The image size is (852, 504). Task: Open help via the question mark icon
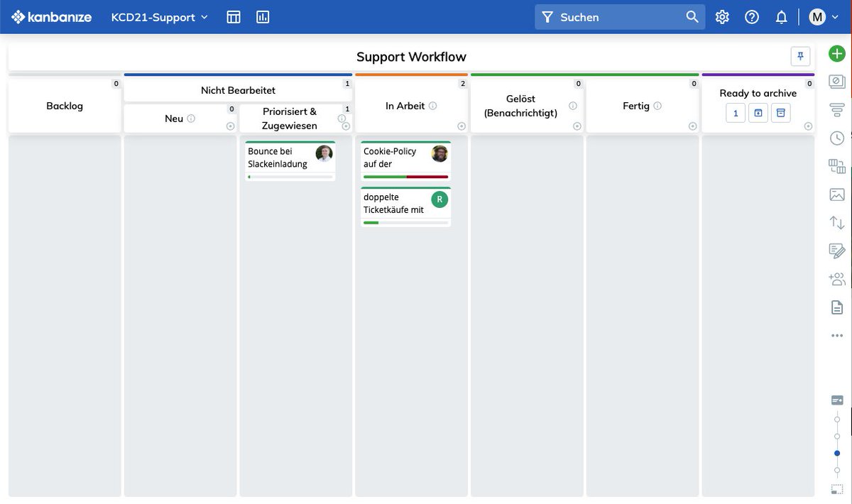(x=752, y=16)
